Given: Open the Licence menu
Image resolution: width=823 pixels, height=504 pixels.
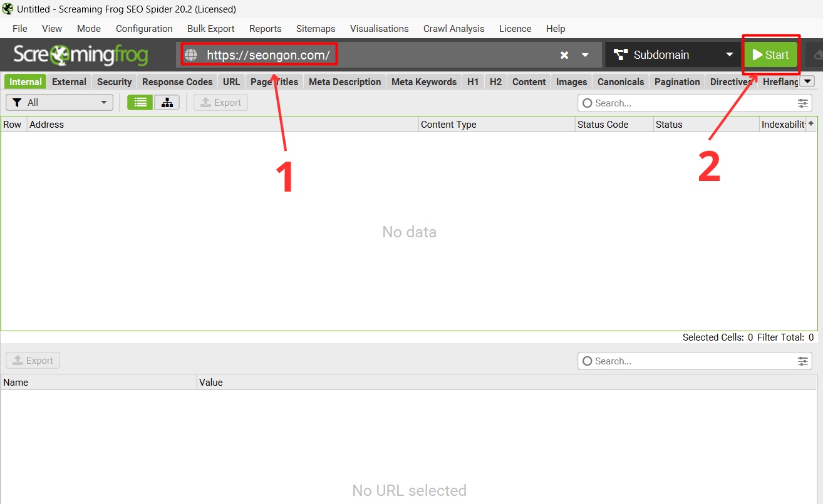Looking at the screenshot, I should pyautogui.click(x=515, y=29).
